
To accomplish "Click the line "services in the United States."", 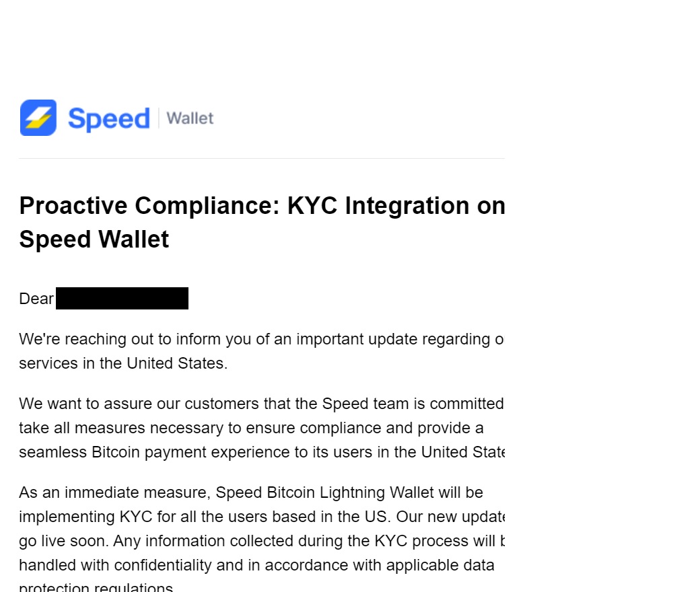I will point(123,363).
